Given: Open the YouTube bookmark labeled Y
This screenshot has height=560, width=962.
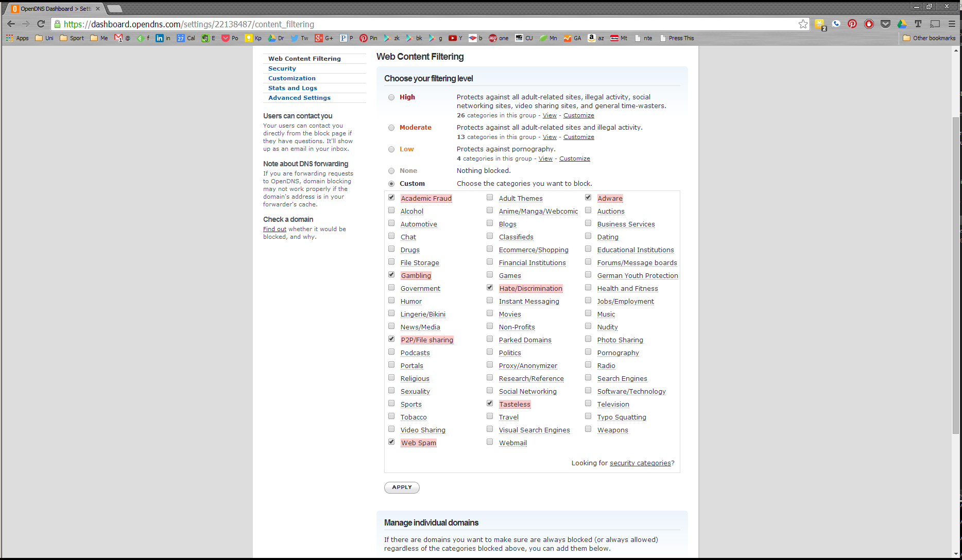Looking at the screenshot, I should 455,38.
